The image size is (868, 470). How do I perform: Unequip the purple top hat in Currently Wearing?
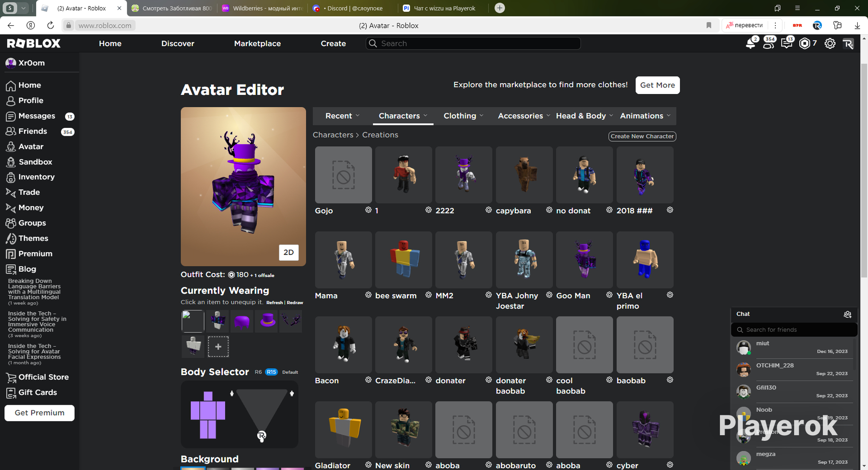[x=268, y=321]
